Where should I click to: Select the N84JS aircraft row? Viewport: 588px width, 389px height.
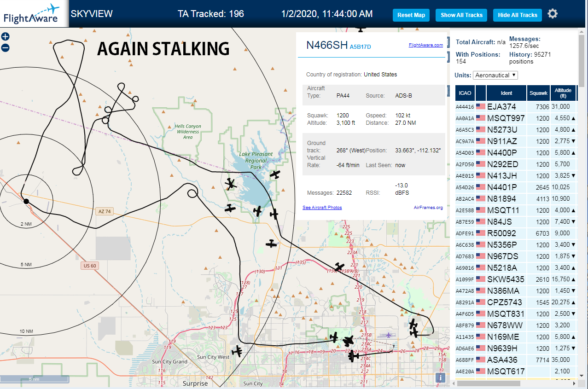point(517,221)
